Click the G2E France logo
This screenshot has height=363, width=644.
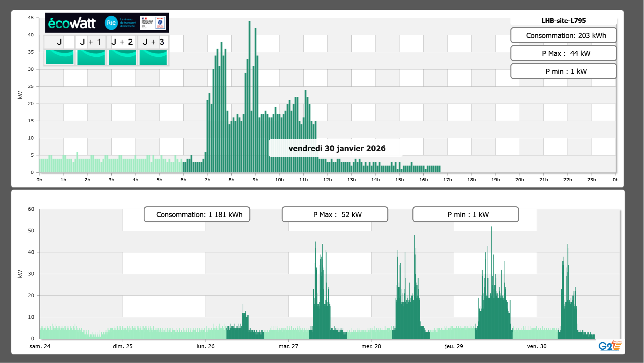point(610,346)
